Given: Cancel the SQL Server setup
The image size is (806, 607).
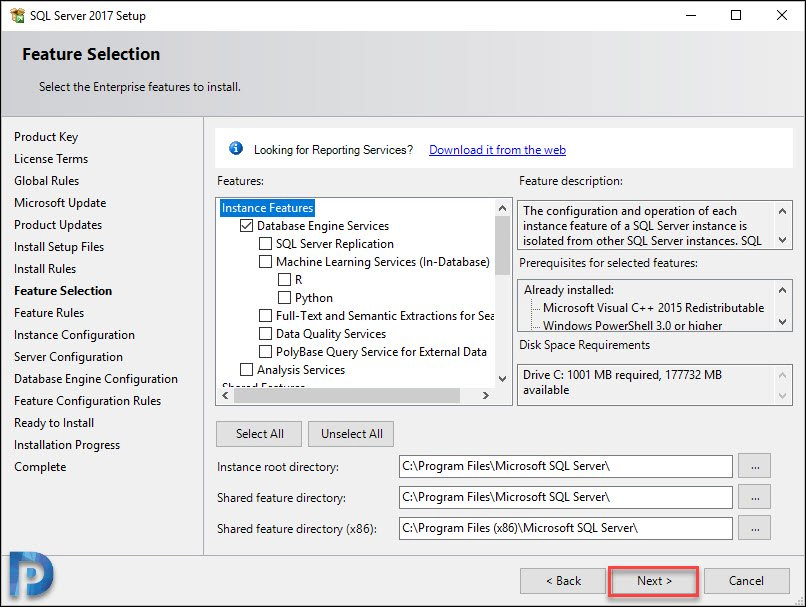Looking at the screenshot, I should (x=746, y=581).
